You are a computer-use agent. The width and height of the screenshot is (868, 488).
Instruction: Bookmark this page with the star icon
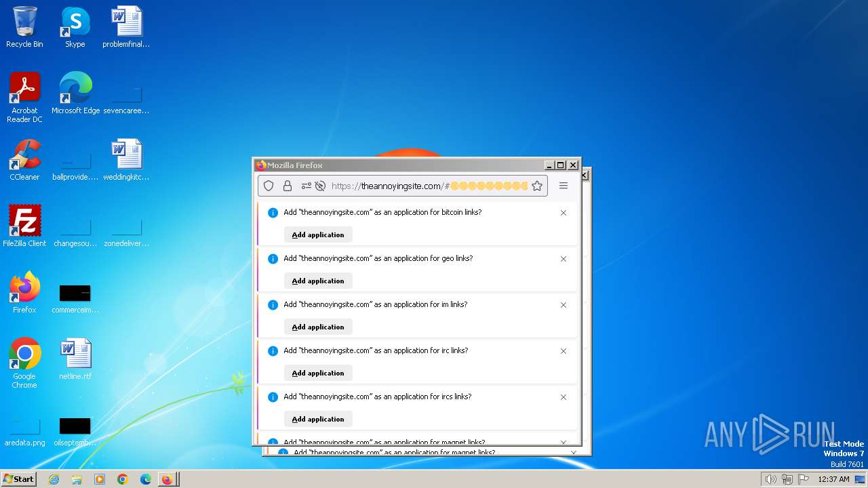tap(537, 186)
